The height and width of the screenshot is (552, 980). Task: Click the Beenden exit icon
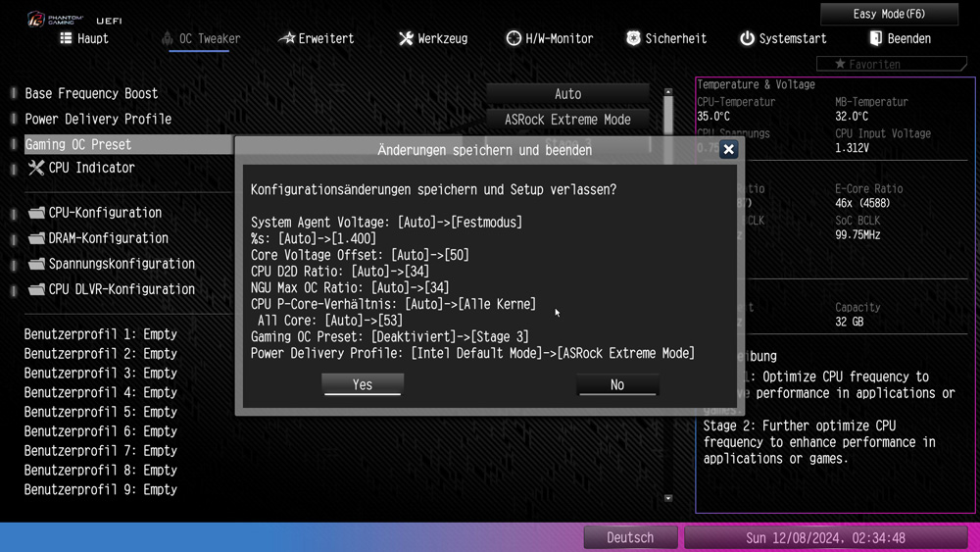click(875, 38)
